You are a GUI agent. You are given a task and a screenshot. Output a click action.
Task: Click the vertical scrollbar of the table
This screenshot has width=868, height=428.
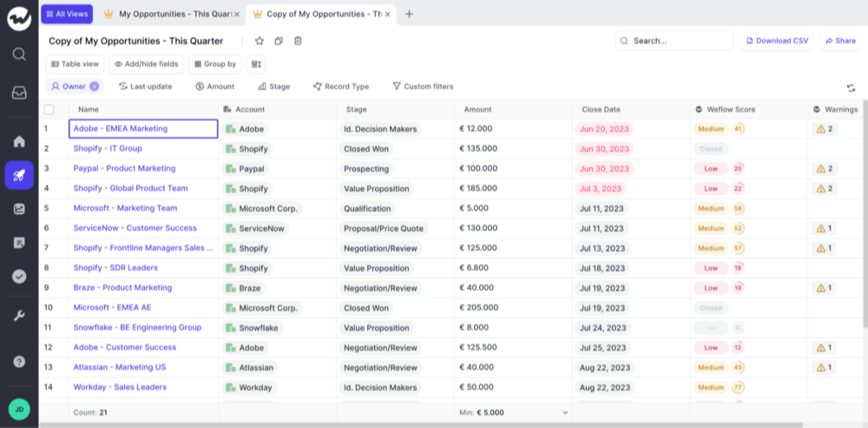click(865, 214)
